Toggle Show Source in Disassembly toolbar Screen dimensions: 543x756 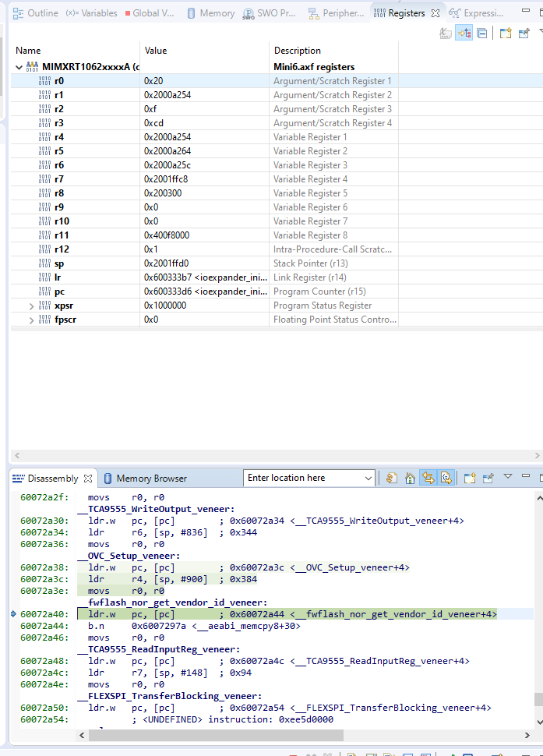coord(446,478)
